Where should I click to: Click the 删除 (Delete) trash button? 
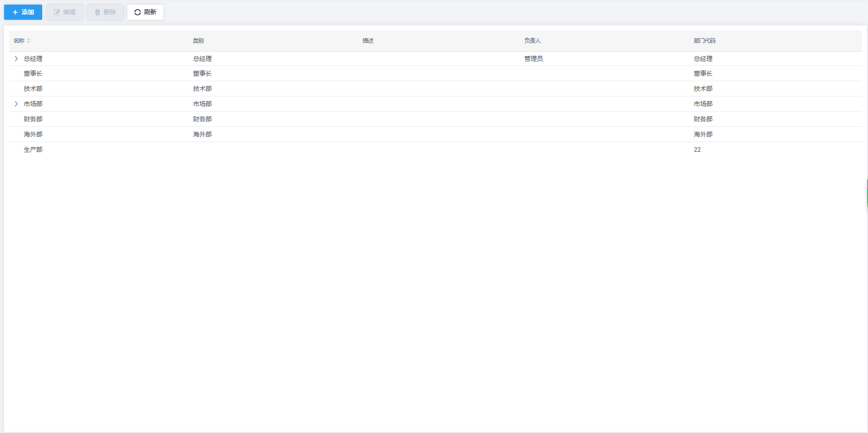pyautogui.click(x=105, y=12)
